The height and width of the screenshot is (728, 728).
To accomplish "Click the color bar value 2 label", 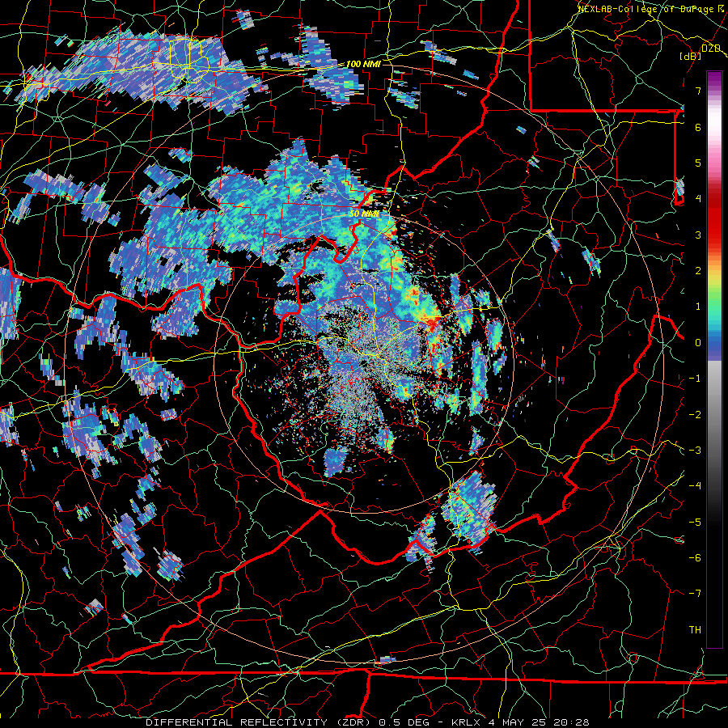I will (x=698, y=270).
